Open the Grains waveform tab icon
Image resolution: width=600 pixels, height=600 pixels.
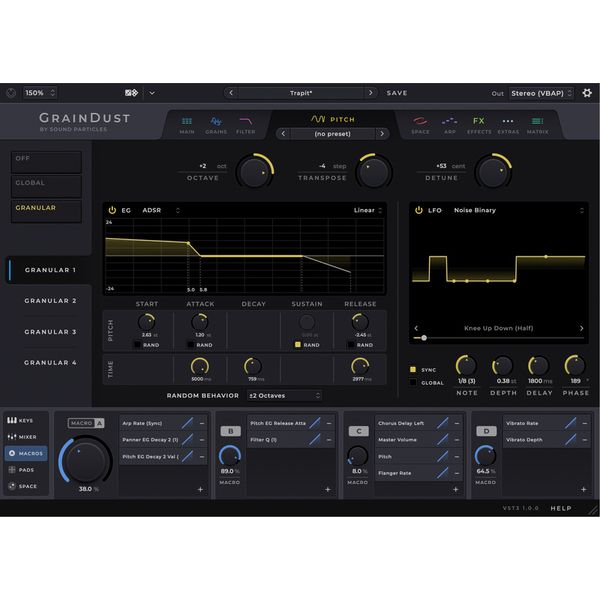(x=216, y=121)
